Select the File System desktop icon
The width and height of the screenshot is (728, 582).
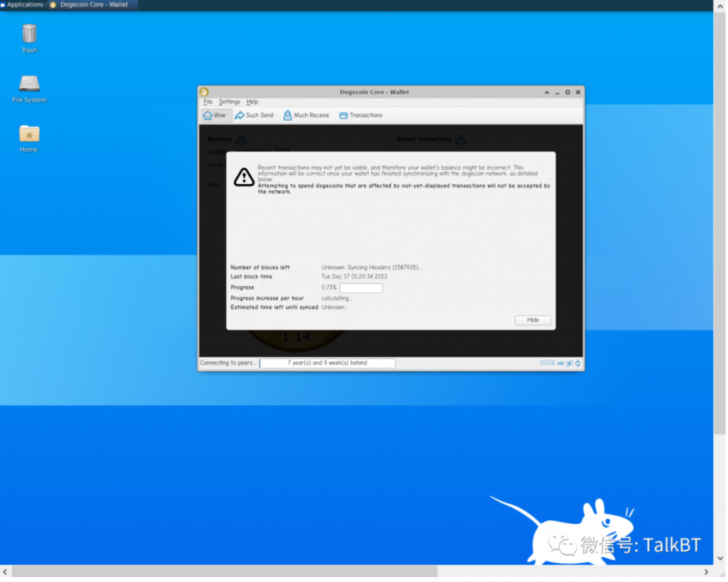pyautogui.click(x=29, y=89)
